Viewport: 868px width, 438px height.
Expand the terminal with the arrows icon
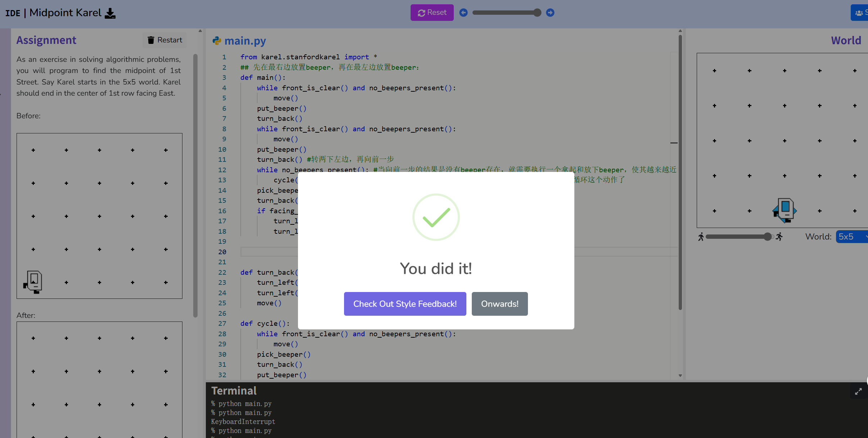858,392
